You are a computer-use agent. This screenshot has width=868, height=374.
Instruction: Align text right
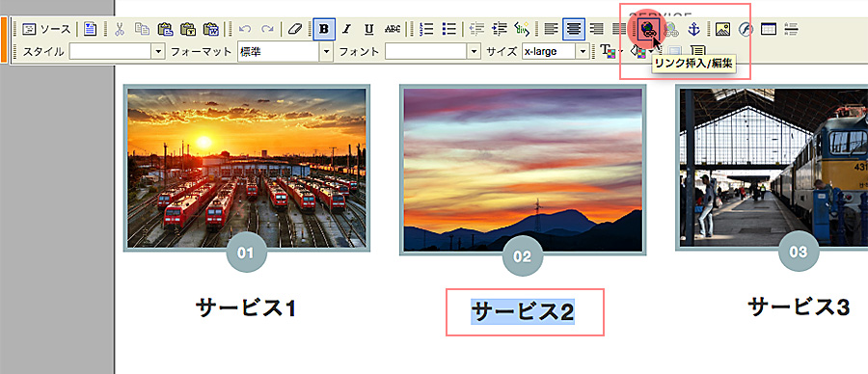pos(596,29)
